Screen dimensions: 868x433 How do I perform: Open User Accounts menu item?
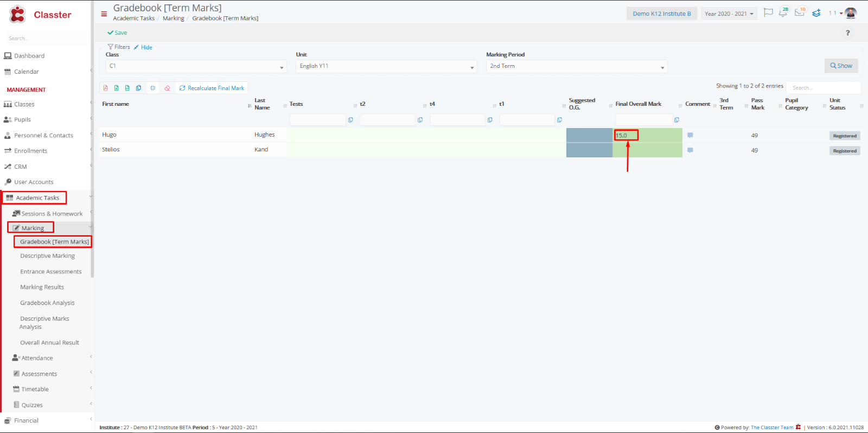34,182
